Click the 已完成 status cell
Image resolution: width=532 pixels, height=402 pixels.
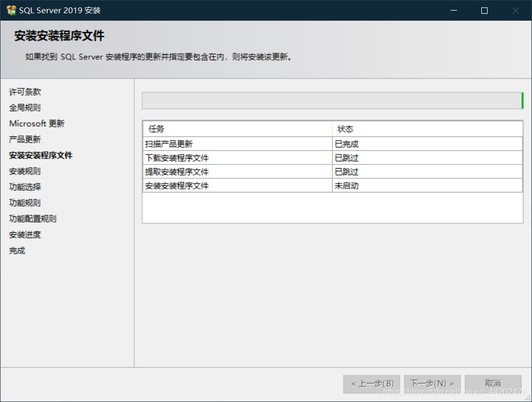tap(427, 144)
